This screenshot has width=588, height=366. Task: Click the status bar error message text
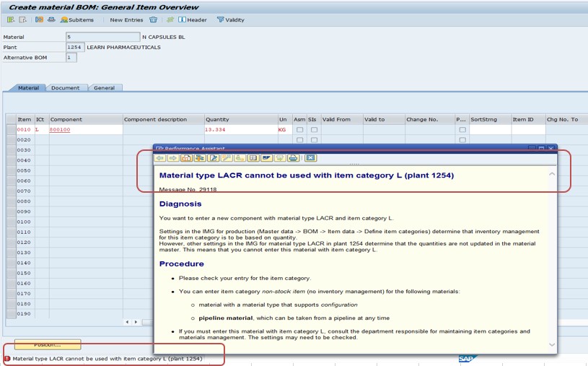(107, 359)
